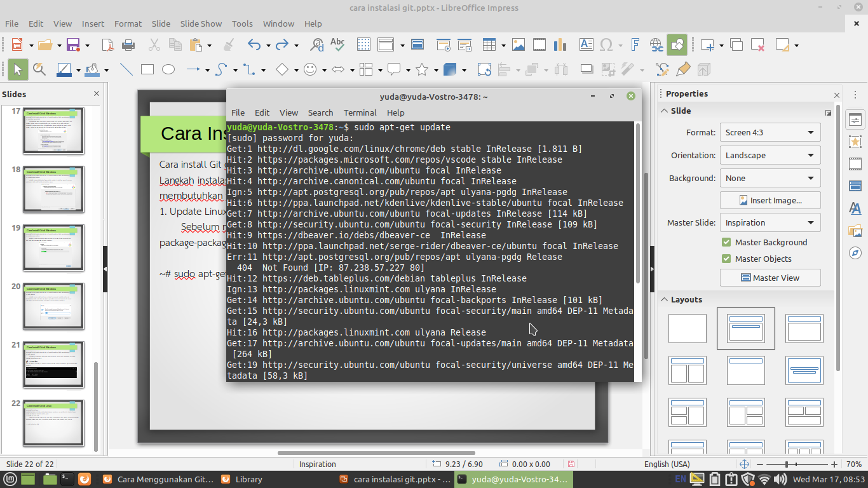Open the Slide Show menu

pyautogui.click(x=201, y=24)
